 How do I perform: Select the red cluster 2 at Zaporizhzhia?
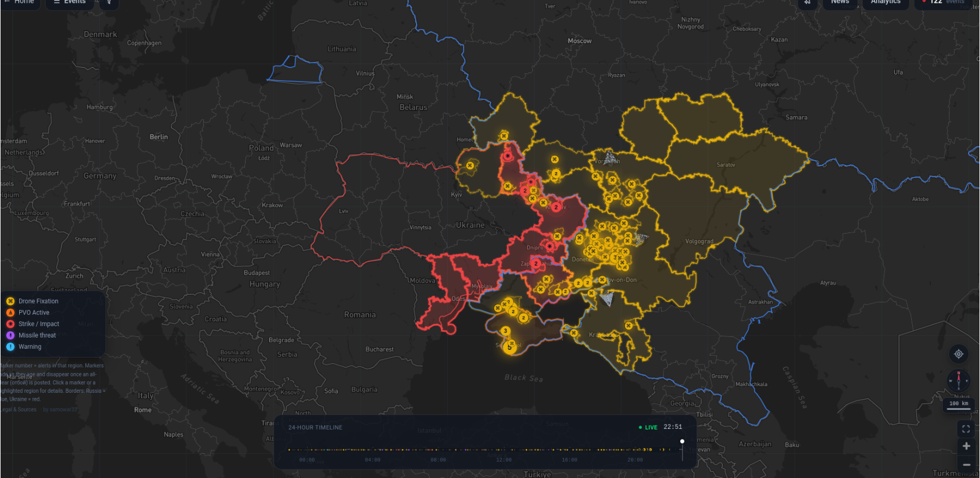click(x=536, y=264)
